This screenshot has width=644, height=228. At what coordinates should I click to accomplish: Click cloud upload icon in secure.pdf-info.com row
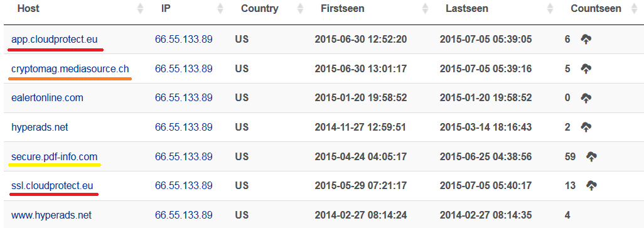(x=591, y=156)
